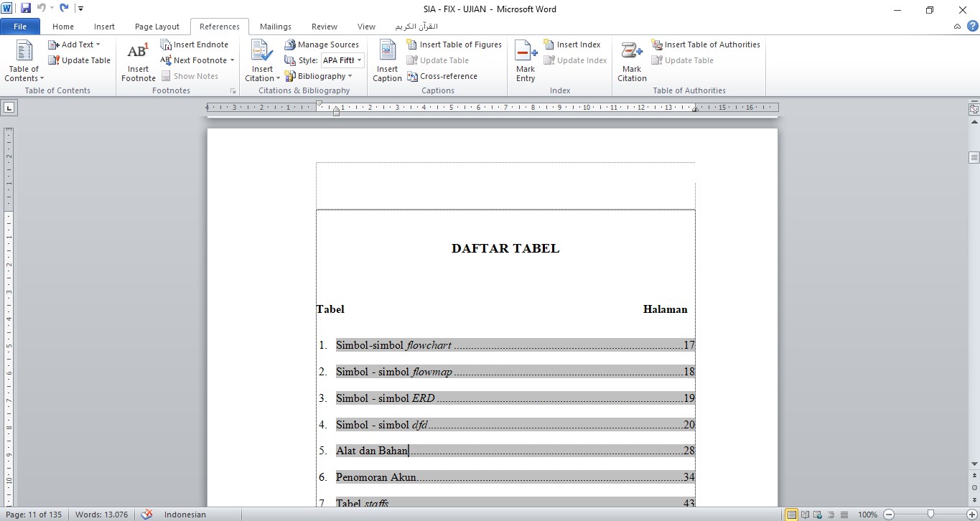Image resolution: width=980 pixels, height=521 pixels.
Task: Click Insert Index in the Index group
Action: pos(573,44)
